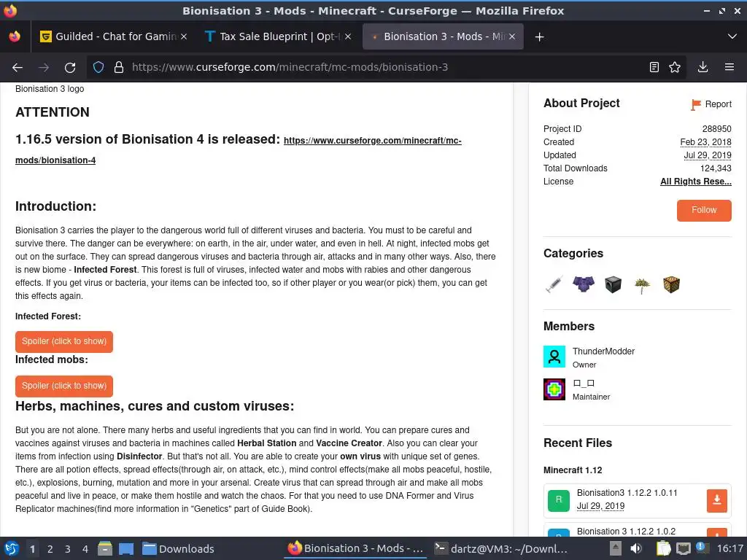Click the green R release badge
This screenshot has height=560, width=747.
[x=559, y=500]
